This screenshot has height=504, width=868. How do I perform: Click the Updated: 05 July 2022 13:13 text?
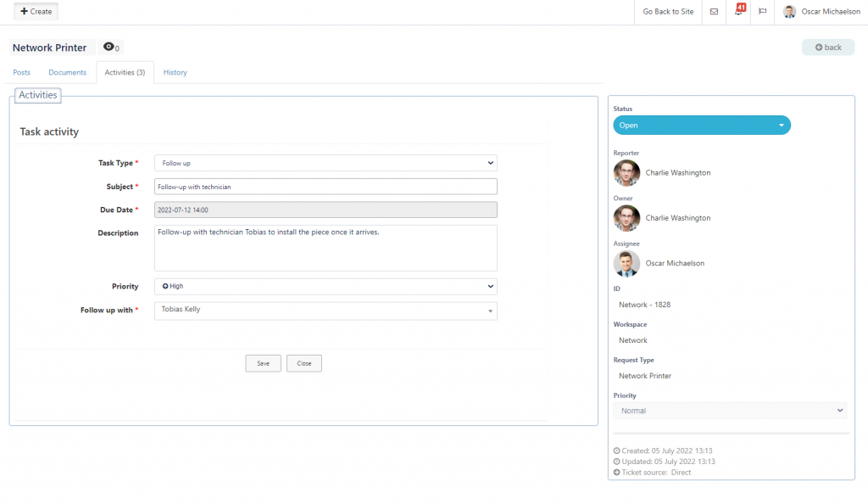point(668,462)
